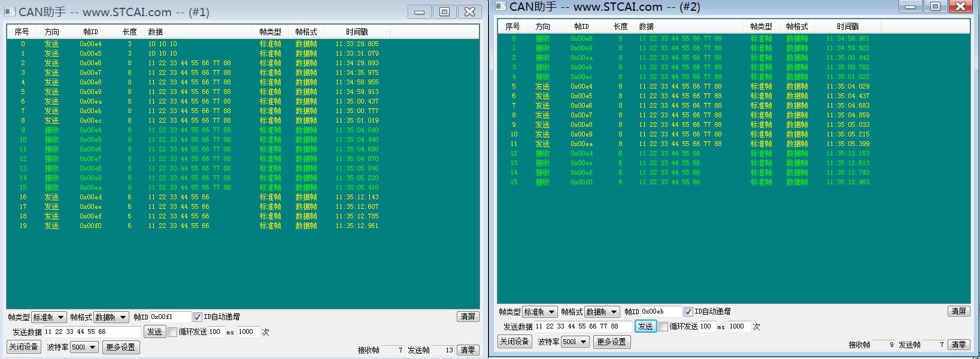Screen dimensions: 980x359
Task: Open 更多设置 in window #1
Action: (x=120, y=347)
